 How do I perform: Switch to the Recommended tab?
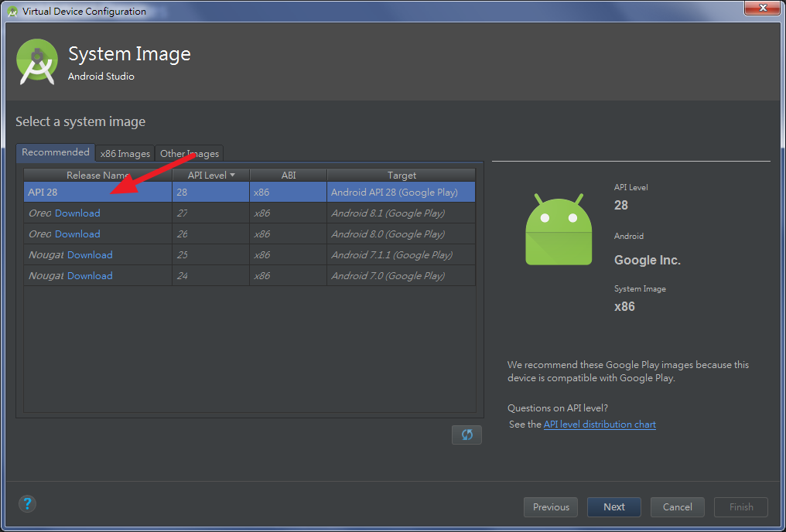(x=55, y=152)
